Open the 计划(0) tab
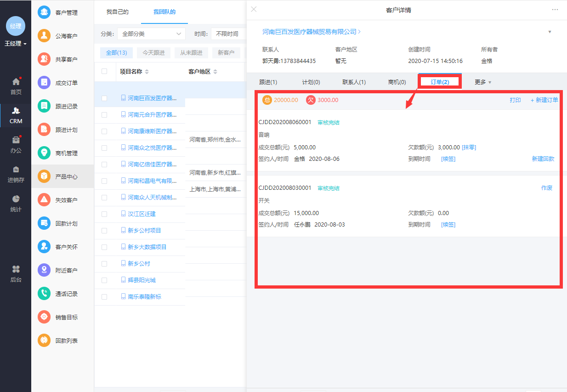567x392 pixels. pyautogui.click(x=311, y=82)
